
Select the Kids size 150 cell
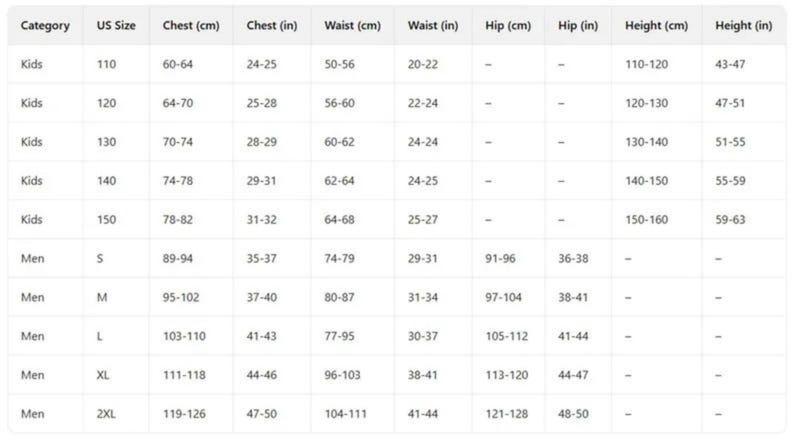pos(106,220)
